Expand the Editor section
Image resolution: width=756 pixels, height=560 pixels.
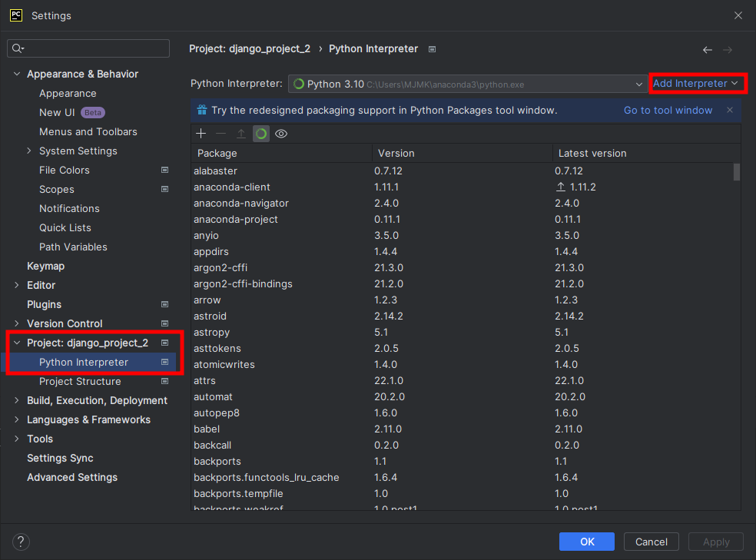(x=17, y=285)
